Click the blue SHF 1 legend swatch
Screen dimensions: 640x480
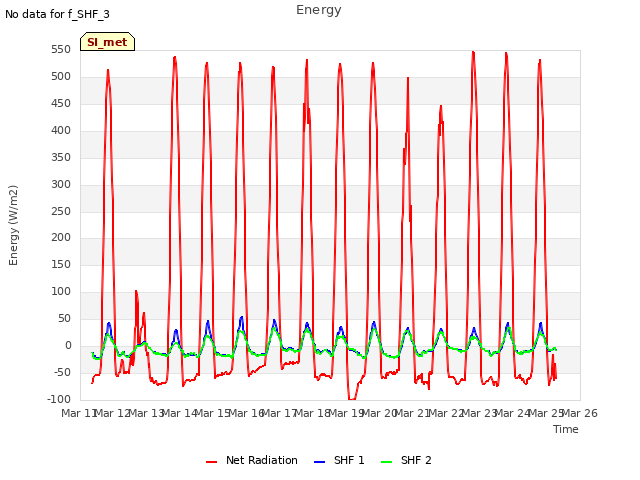(x=319, y=462)
